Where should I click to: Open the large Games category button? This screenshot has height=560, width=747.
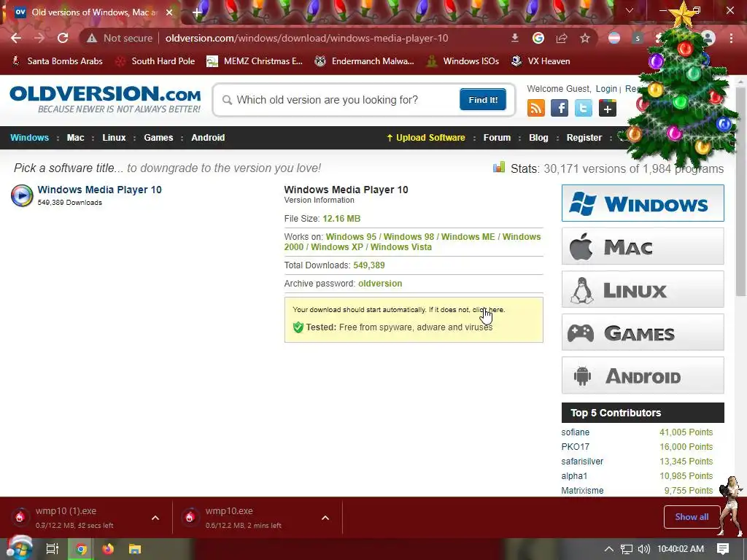[x=643, y=332]
